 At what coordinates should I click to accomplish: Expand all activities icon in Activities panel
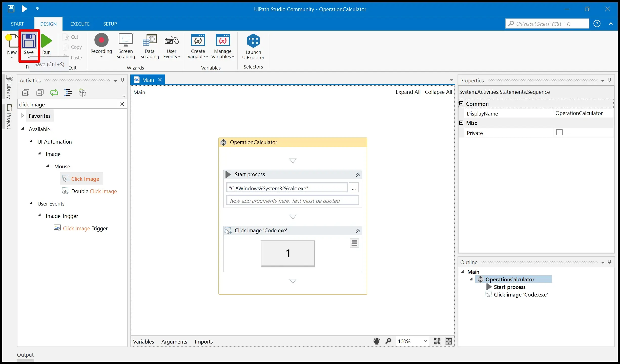point(26,93)
